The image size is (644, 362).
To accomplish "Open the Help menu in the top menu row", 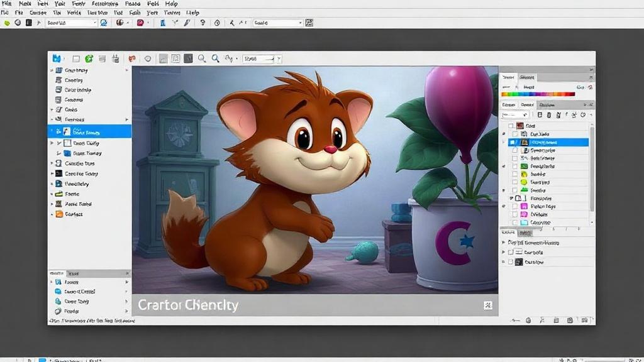I will (171, 4).
